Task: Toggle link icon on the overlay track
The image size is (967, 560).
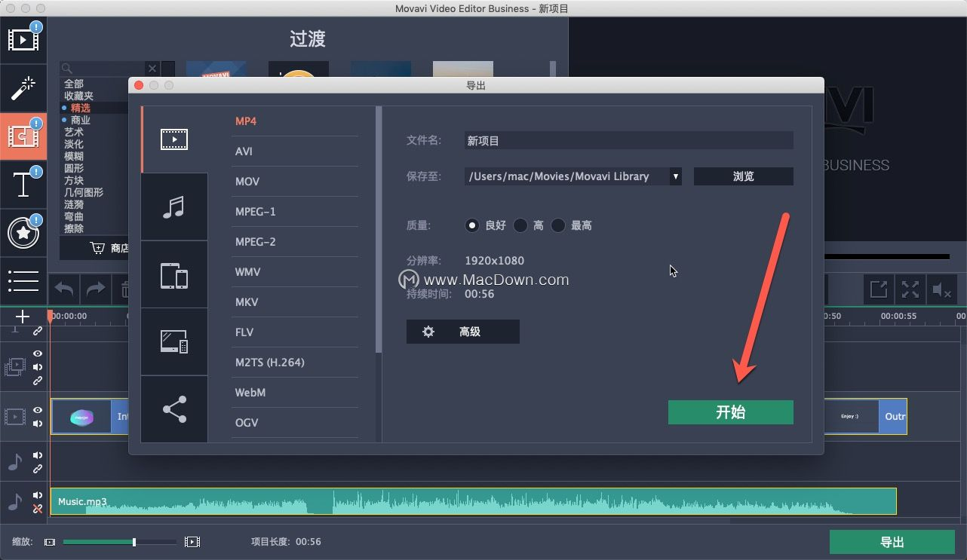Action: [38, 381]
